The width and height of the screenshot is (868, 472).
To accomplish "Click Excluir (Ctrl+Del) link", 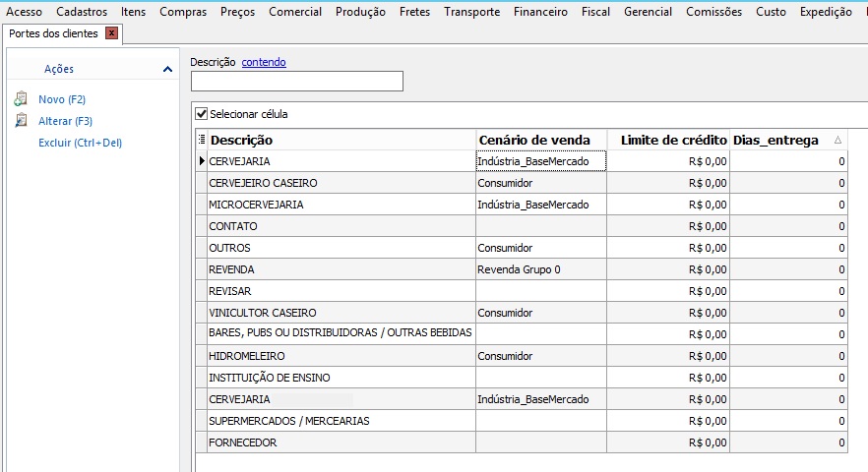I will [81, 143].
